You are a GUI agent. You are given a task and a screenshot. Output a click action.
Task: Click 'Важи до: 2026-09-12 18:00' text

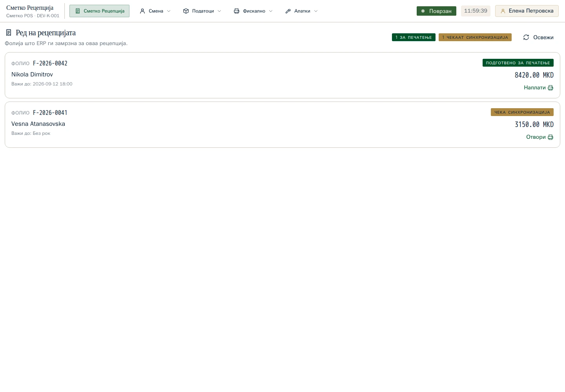tap(42, 84)
